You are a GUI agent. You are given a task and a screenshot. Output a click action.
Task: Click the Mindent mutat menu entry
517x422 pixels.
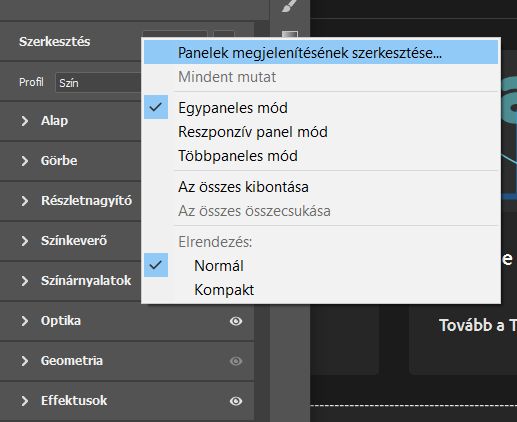click(x=321, y=77)
